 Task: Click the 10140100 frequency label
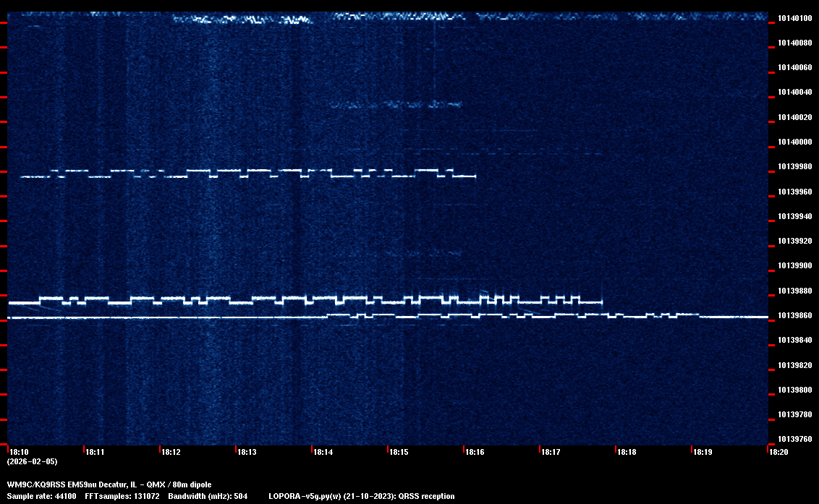click(x=794, y=18)
